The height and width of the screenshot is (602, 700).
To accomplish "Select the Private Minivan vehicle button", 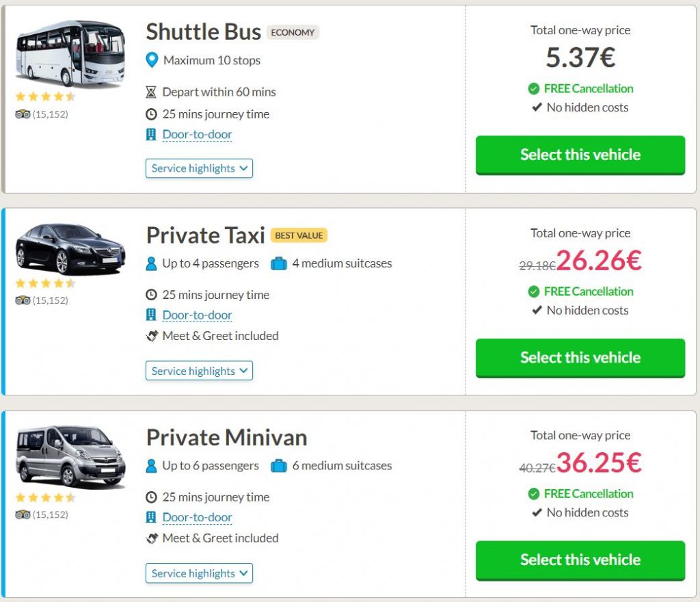I will tap(580, 560).
